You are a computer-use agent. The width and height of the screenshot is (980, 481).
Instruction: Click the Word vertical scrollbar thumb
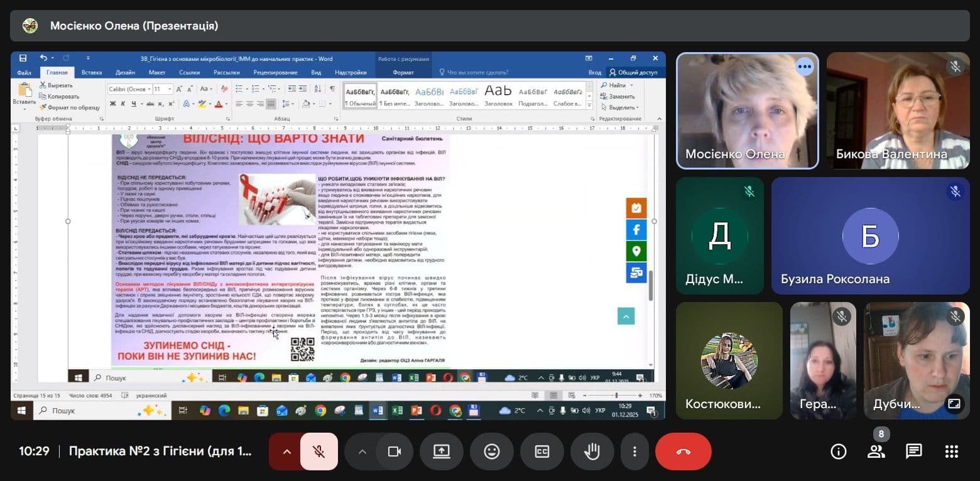[650, 286]
